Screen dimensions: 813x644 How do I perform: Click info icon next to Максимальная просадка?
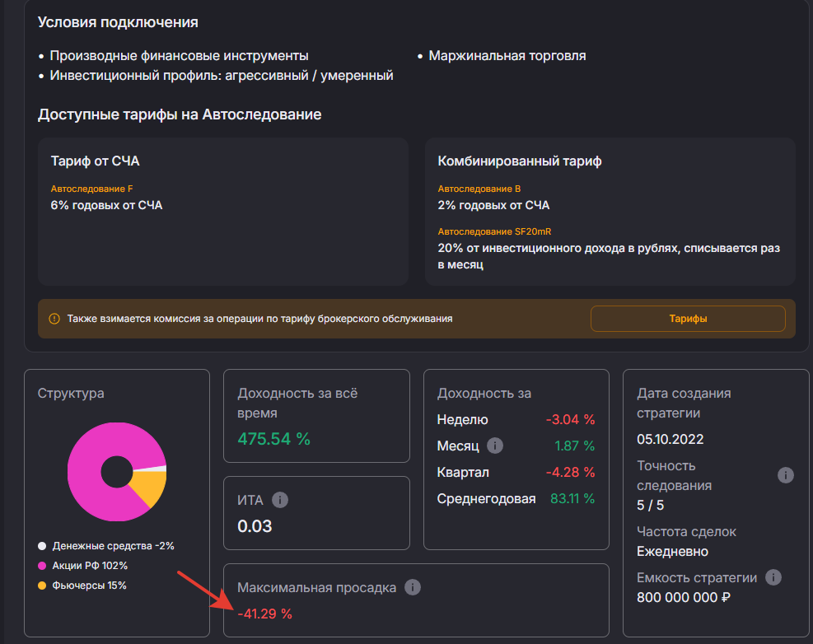pyautogui.click(x=412, y=587)
